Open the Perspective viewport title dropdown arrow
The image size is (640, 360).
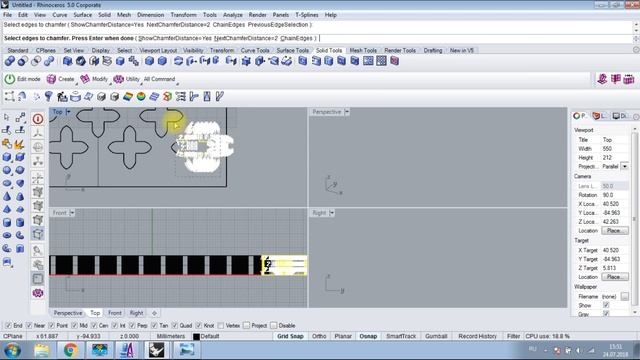[347, 112]
